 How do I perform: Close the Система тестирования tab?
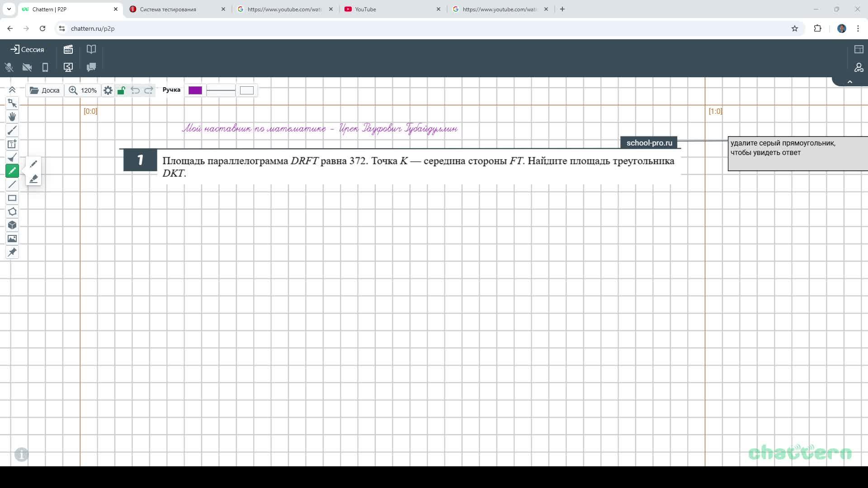coord(223,9)
